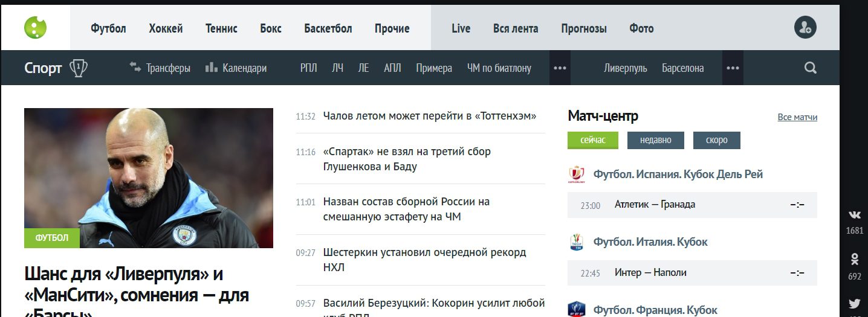Open the Хоккей menu
Screen dimensions: 868x317
tap(166, 28)
